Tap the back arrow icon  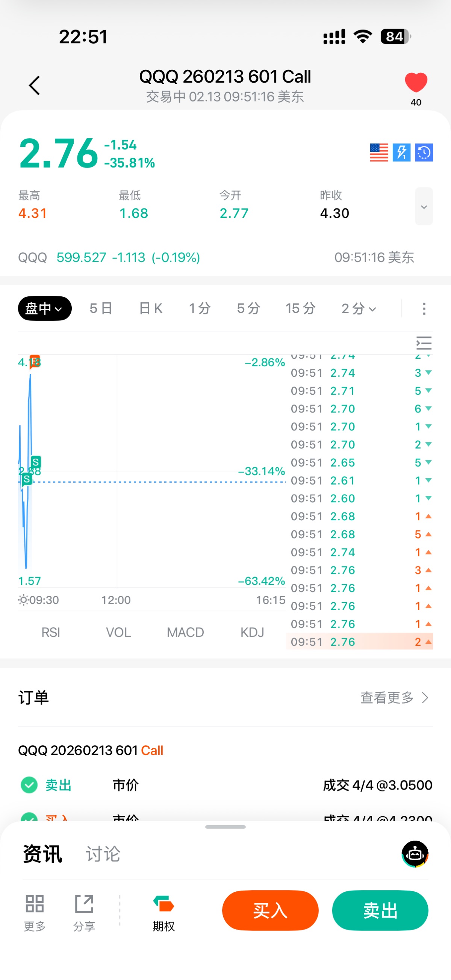coord(35,85)
